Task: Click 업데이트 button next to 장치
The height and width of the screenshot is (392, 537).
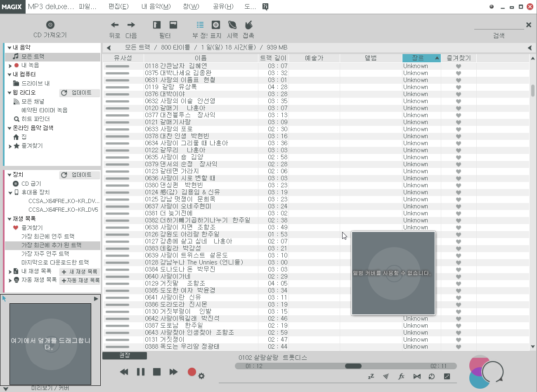Action: [80, 175]
